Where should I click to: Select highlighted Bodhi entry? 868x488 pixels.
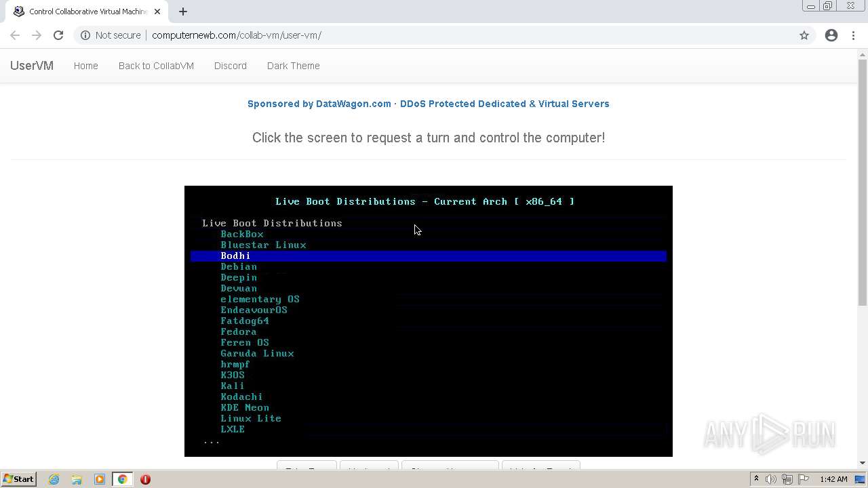pos(429,256)
